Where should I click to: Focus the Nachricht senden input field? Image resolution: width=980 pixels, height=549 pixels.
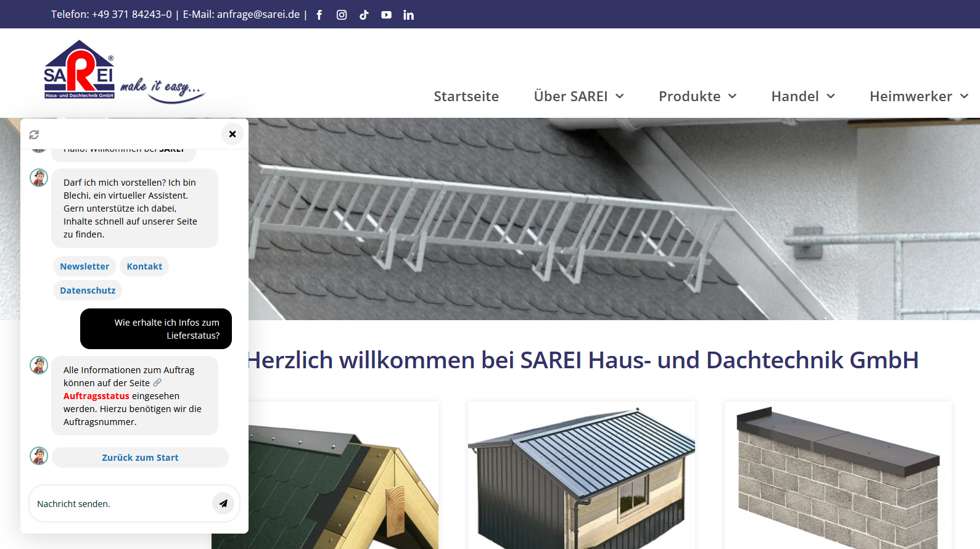(x=120, y=504)
